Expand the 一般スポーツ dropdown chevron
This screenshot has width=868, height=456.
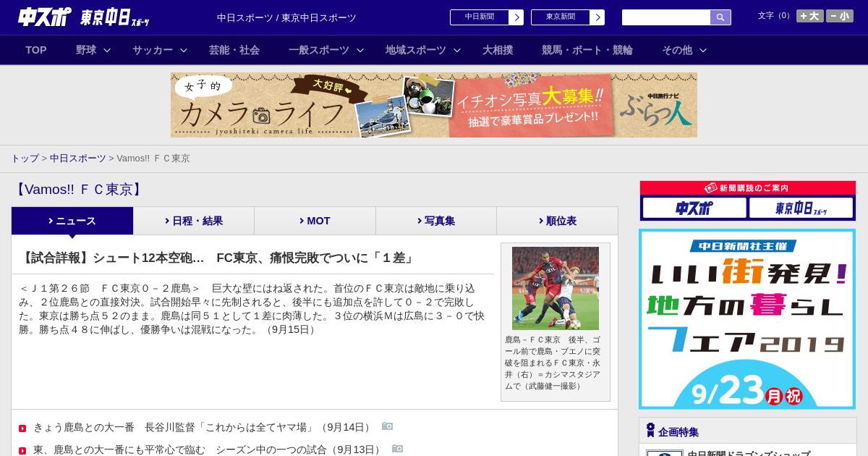(x=360, y=50)
